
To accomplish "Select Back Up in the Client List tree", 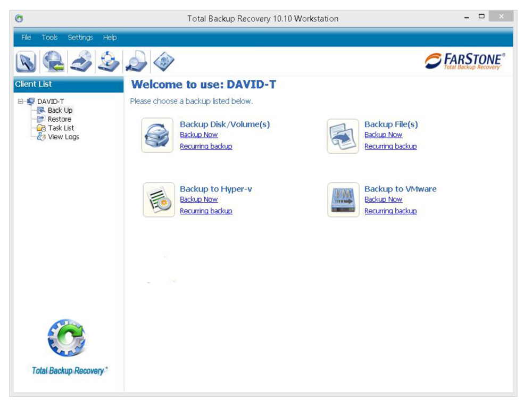I will [60, 110].
